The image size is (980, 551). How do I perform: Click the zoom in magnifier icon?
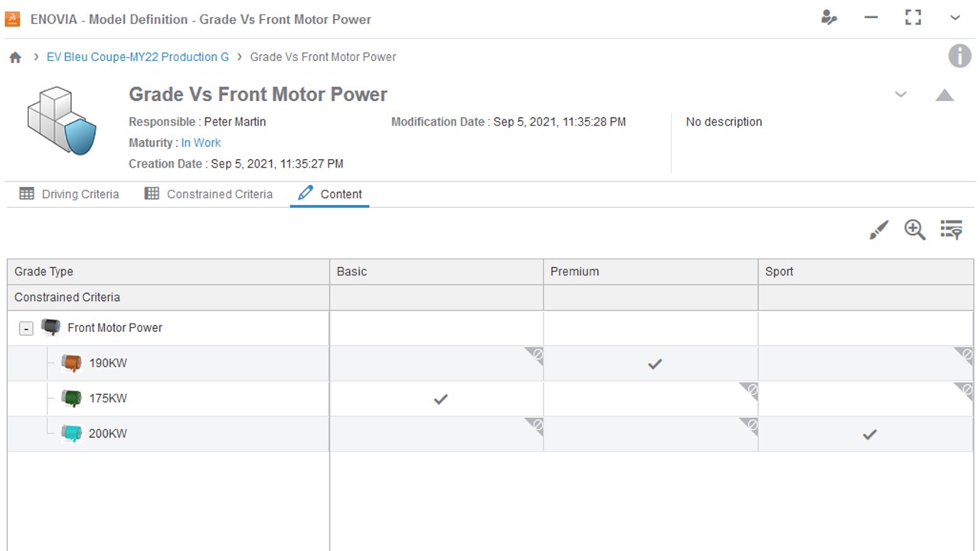point(915,230)
